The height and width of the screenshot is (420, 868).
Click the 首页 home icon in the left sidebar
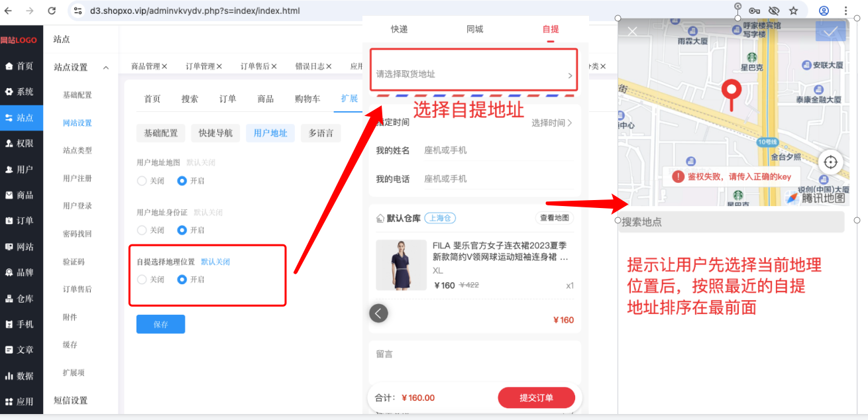pyautogui.click(x=9, y=66)
